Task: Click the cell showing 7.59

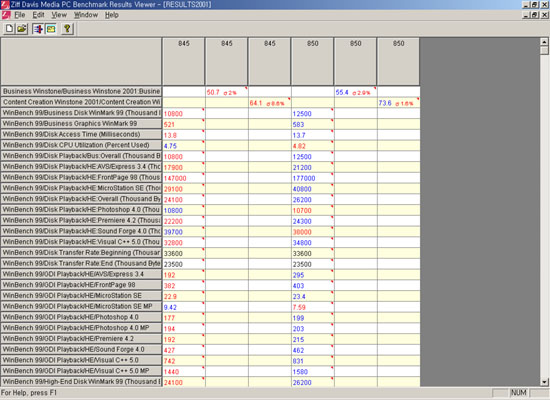Action: (313, 307)
